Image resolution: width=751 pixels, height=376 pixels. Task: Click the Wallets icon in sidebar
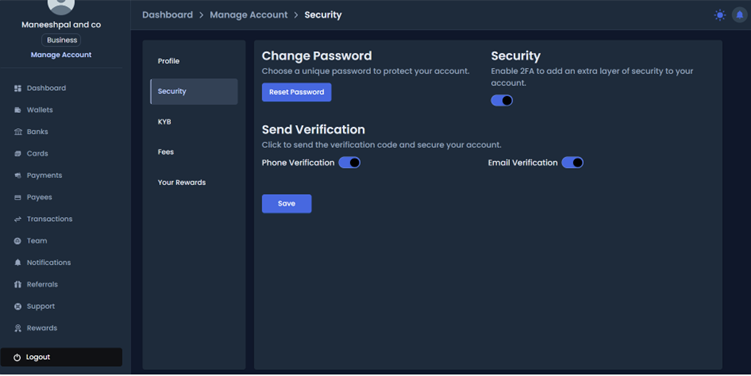point(18,110)
